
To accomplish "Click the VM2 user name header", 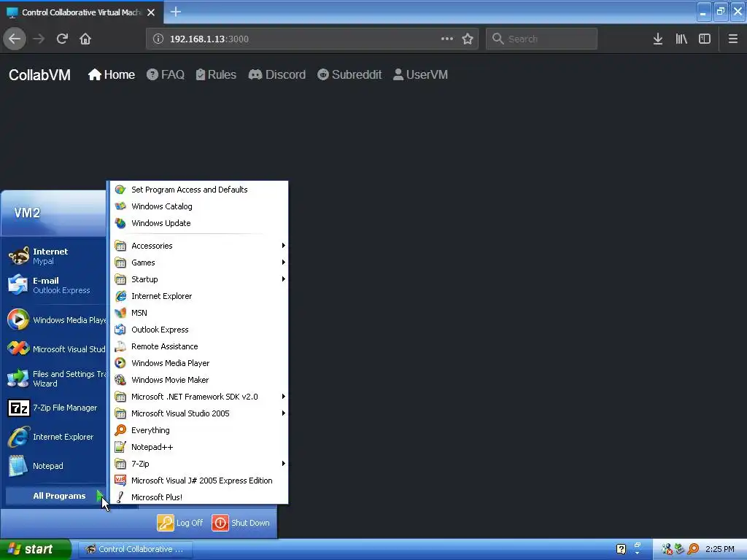I will click(x=27, y=213).
